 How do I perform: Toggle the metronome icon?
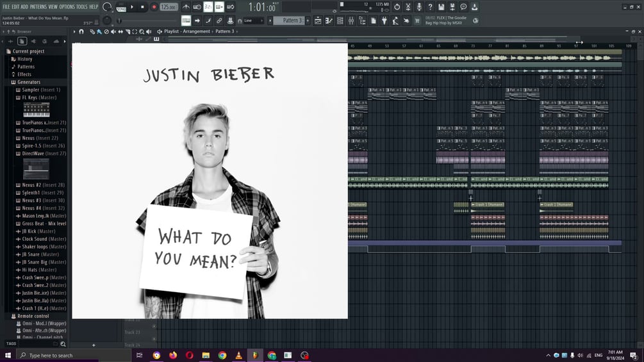click(x=186, y=7)
